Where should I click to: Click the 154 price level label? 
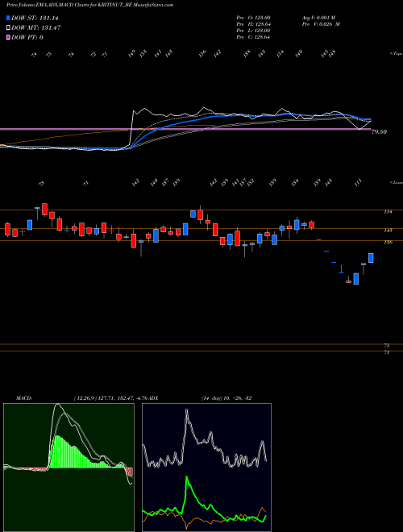[x=388, y=212]
